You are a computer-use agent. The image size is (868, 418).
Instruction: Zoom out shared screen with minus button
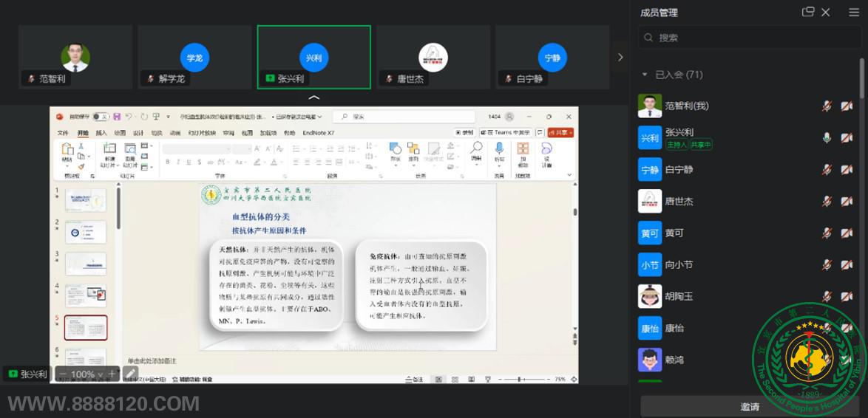coord(63,374)
